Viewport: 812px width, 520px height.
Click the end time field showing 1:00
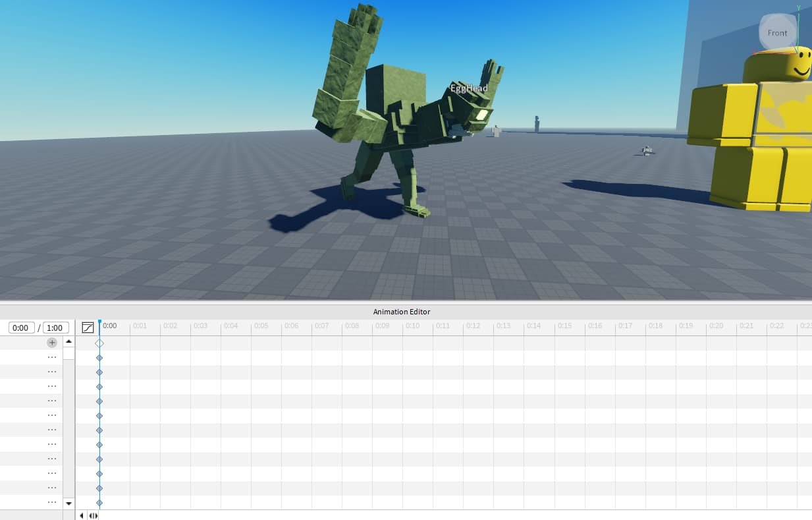point(55,328)
